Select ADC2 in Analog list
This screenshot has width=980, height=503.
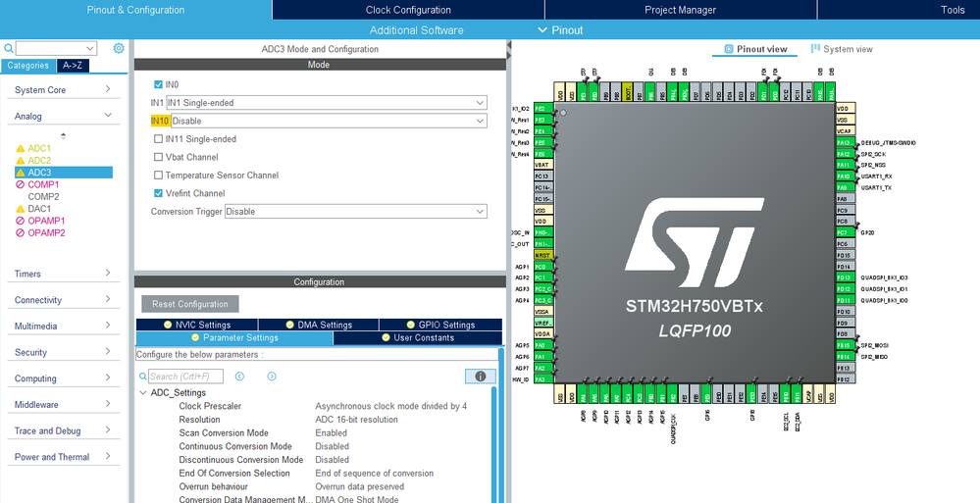click(39, 161)
